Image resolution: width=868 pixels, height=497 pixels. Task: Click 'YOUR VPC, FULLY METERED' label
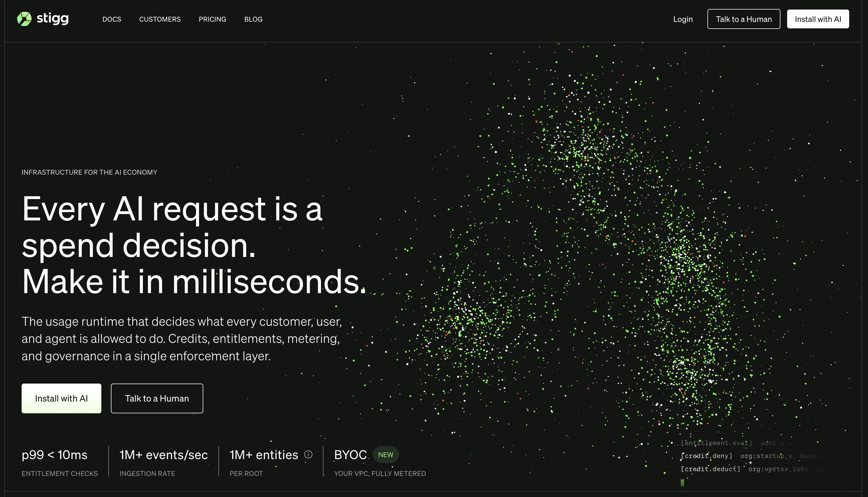380,473
